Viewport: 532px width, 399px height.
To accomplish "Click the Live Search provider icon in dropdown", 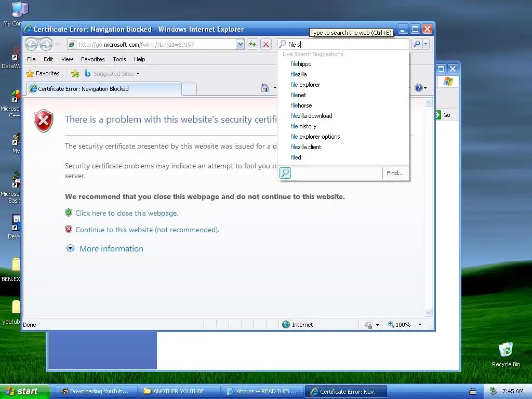I will click(285, 173).
